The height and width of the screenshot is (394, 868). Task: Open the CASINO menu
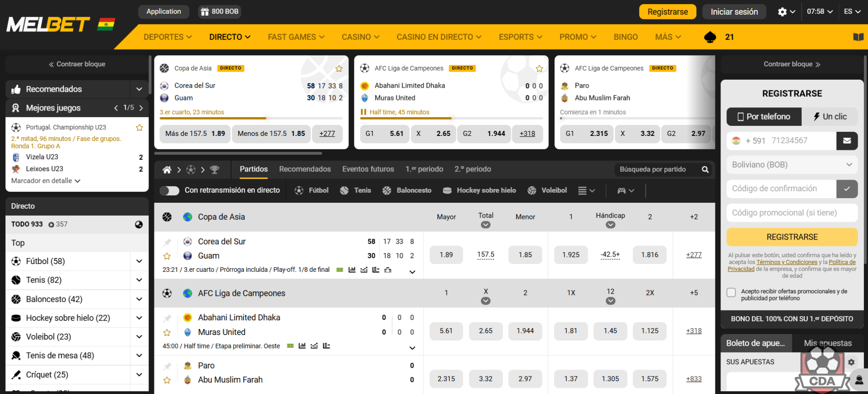point(360,37)
